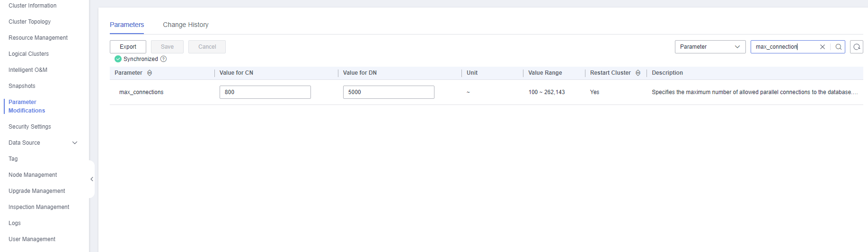Click the Restart Cluster value Yes
This screenshot has height=252, width=868.
point(594,92)
